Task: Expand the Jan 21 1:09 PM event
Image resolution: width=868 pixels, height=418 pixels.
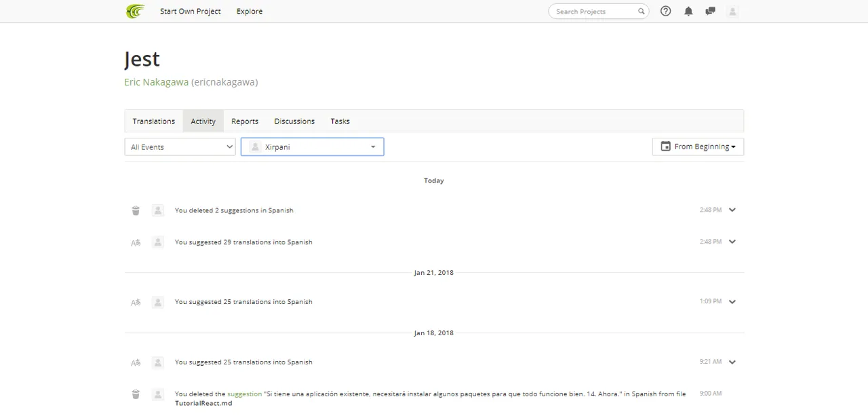Action: (732, 302)
